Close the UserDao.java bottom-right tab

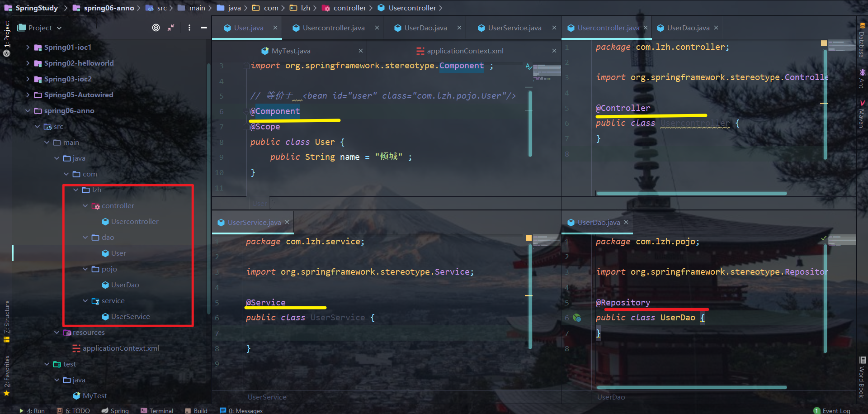pyautogui.click(x=626, y=222)
